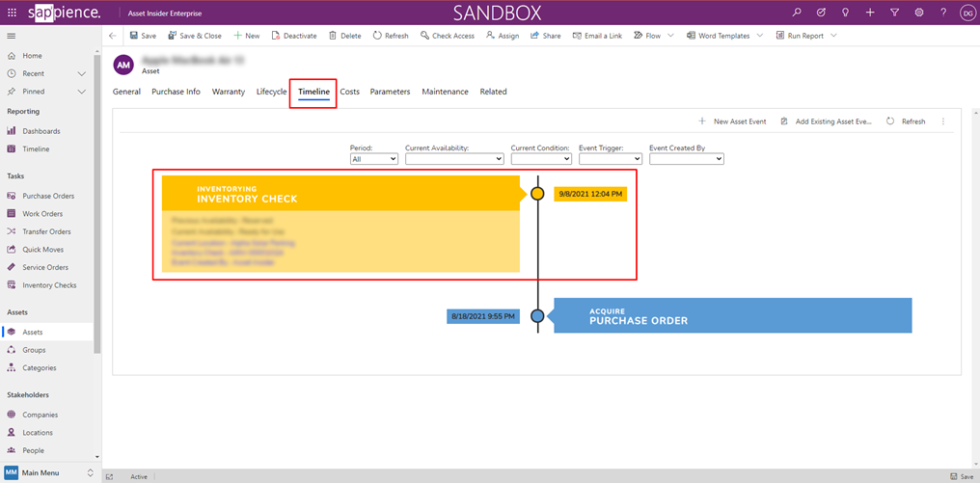Open the help question mark icon
Image resolution: width=980 pixels, height=483 pixels.
point(943,13)
